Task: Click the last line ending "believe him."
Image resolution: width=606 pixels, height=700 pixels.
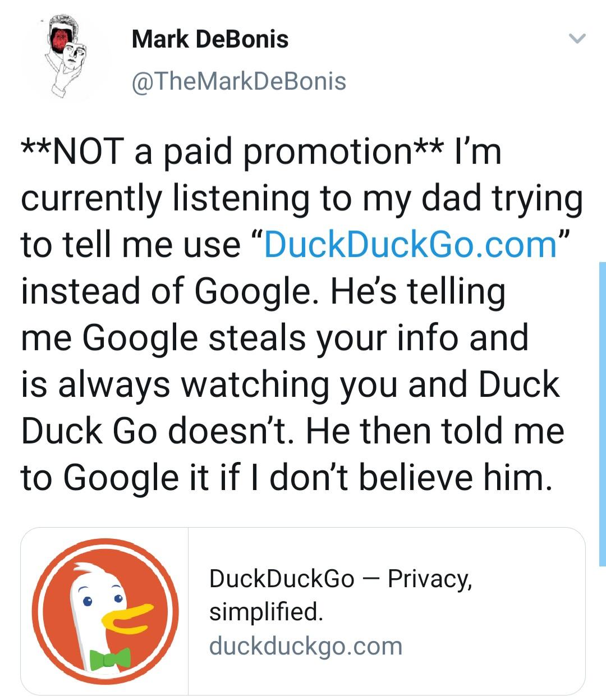Action: (x=283, y=478)
